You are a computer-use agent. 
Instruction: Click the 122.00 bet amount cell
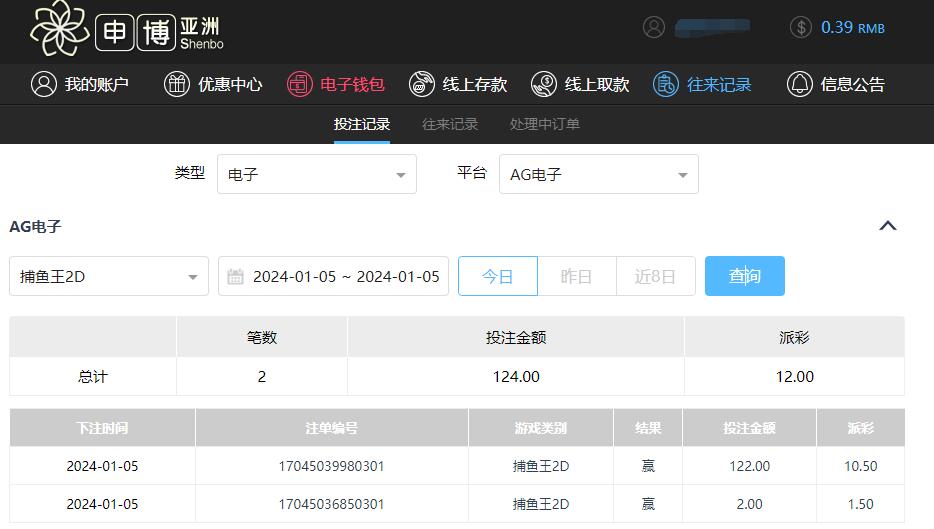[x=749, y=466]
